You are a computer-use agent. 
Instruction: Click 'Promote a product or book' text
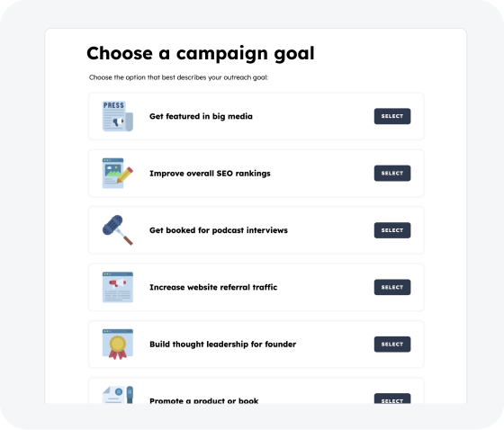pyautogui.click(x=203, y=400)
